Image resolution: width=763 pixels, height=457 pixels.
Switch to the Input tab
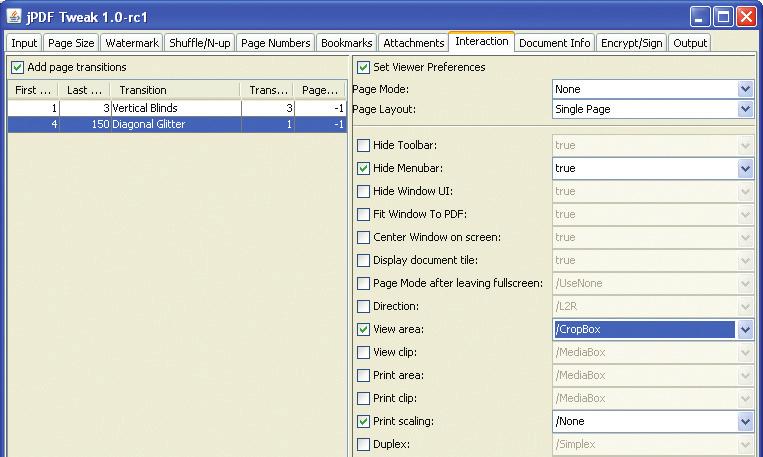[24, 43]
